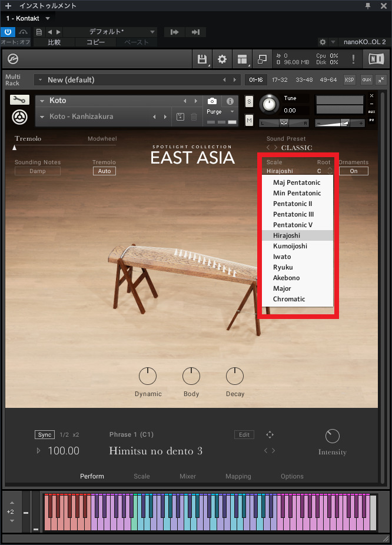Open the New (default) multi dropdown
The width and height of the screenshot is (392, 545).
40,80
